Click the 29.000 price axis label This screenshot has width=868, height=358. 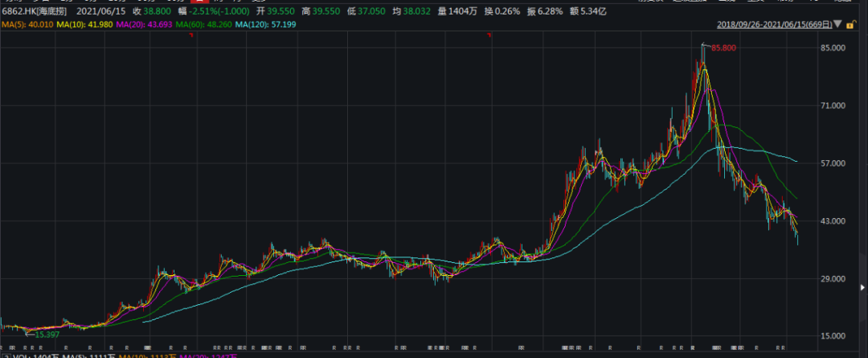835,278
